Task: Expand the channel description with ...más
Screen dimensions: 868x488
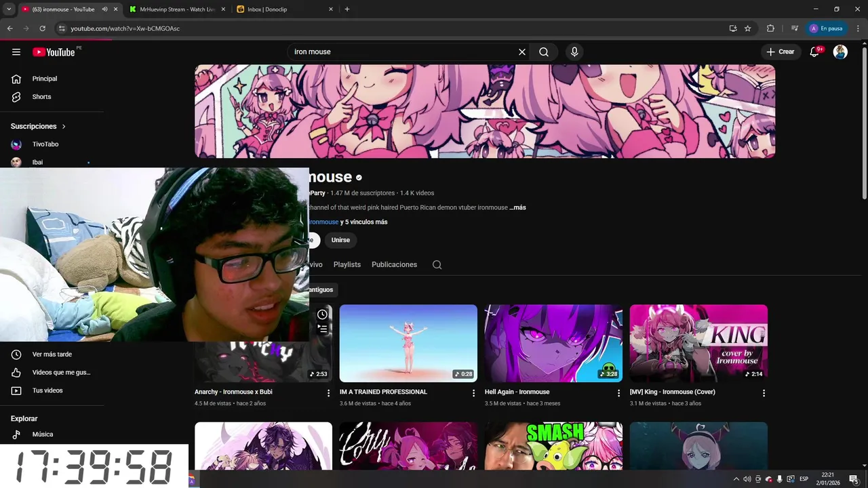Action: 517,207
